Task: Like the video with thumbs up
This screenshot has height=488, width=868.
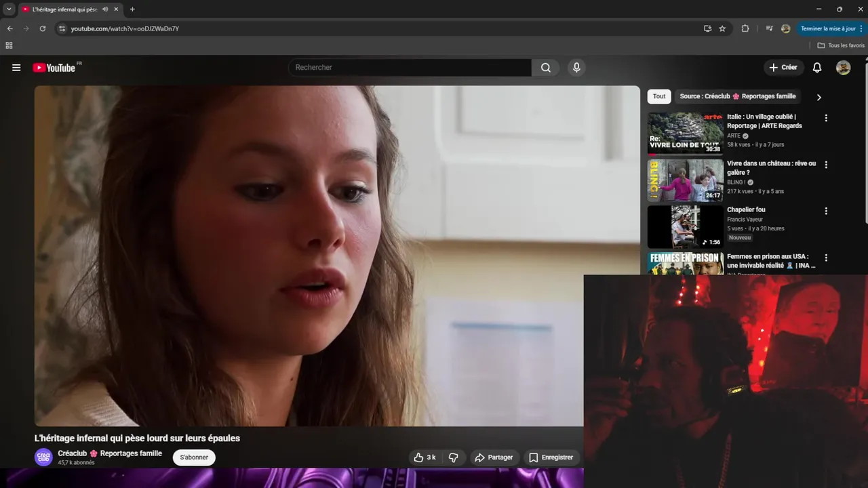Action: point(425,457)
